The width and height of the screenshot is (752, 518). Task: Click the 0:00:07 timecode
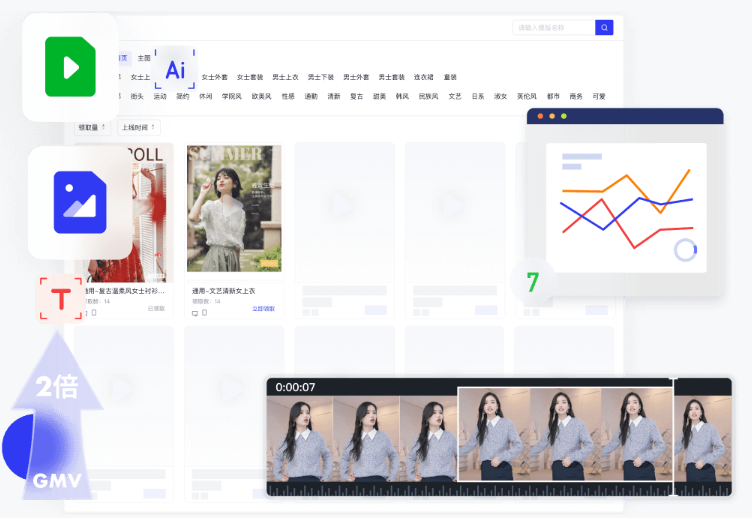coord(295,387)
